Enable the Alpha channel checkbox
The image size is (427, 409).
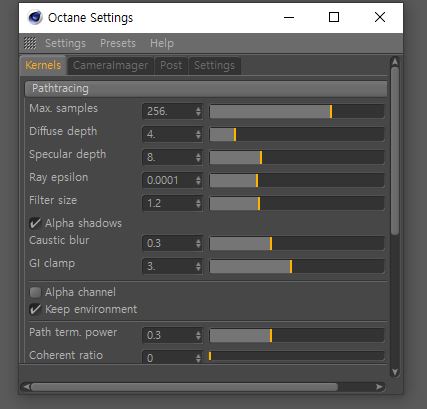point(35,292)
